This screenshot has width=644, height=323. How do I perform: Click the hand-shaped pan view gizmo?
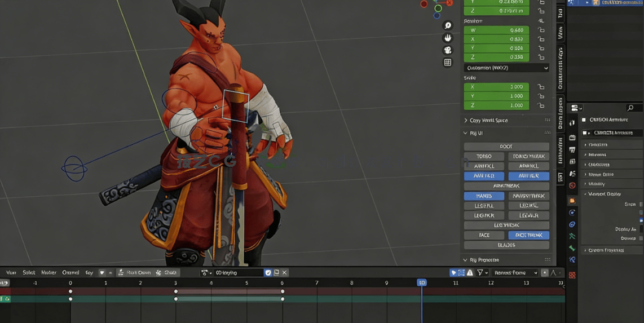[448, 38]
